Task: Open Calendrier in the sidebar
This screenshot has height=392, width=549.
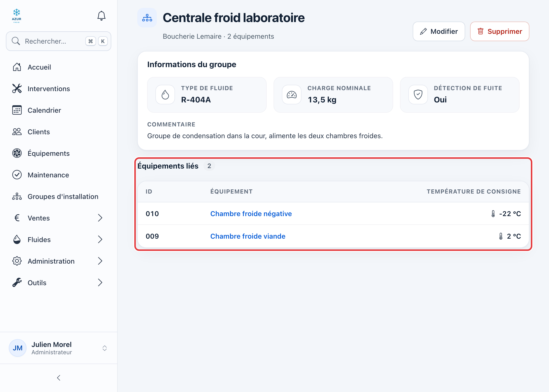Action: [59, 110]
